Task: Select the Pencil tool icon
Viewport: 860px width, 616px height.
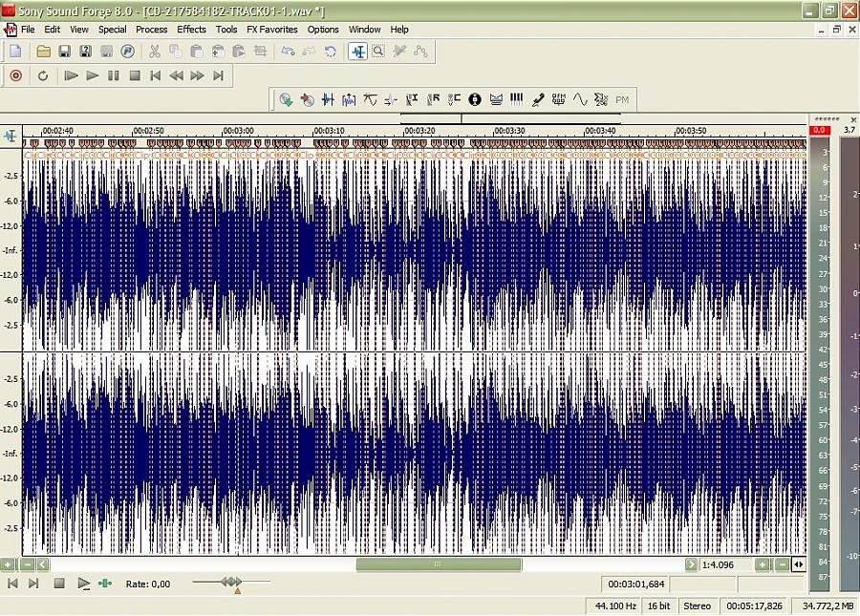Action: [x=399, y=52]
